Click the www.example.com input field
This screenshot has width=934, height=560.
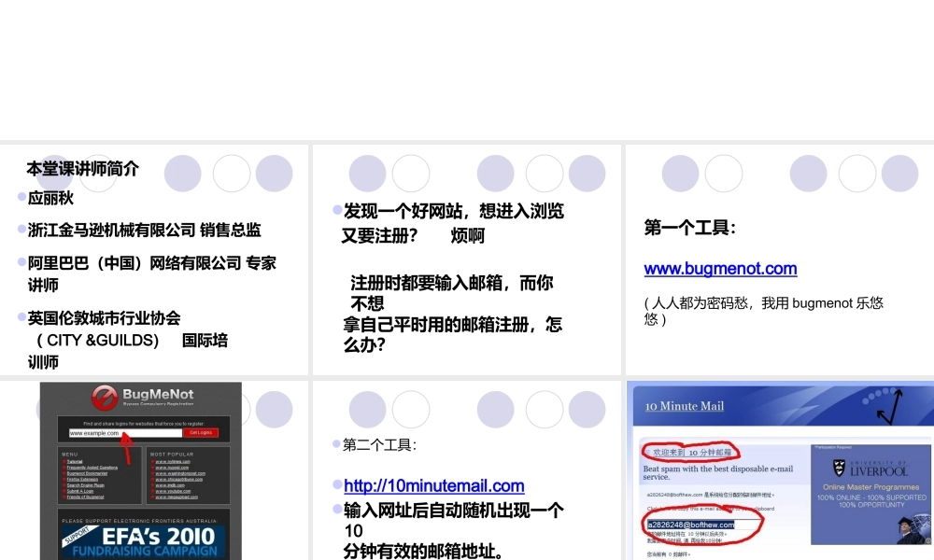(125, 433)
